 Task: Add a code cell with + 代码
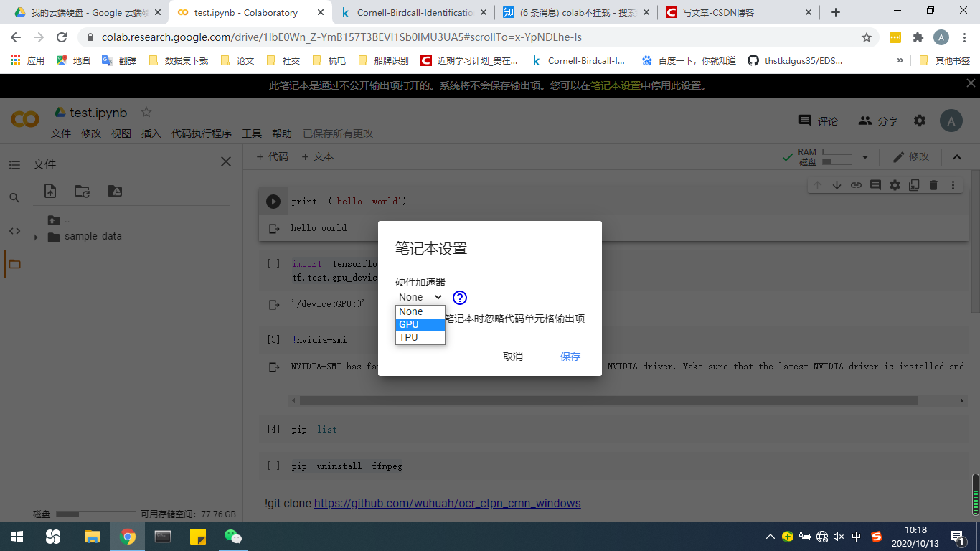click(273, 156)
